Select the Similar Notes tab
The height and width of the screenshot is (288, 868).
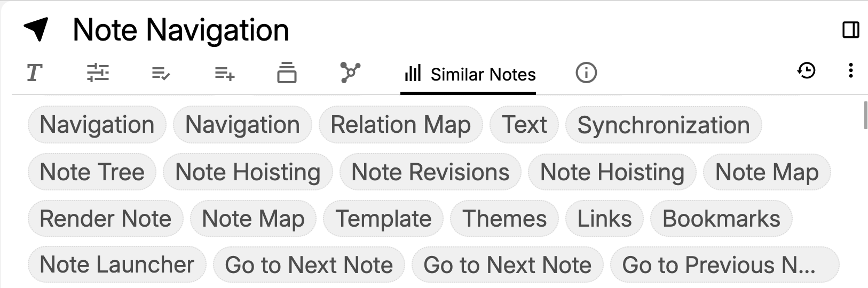pyautogui.click(x=470, y=74)
